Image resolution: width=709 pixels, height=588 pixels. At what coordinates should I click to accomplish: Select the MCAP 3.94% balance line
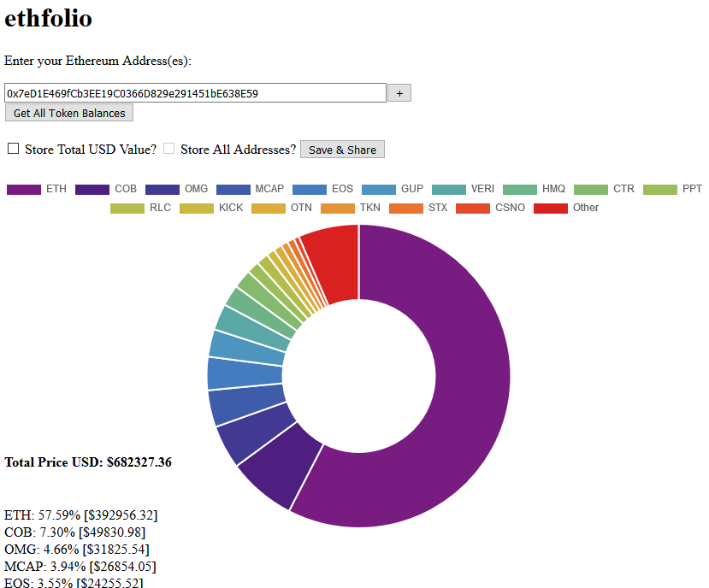point(80,567)
